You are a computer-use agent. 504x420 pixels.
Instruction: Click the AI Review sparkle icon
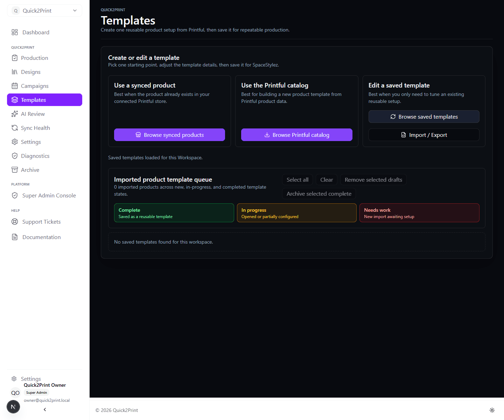click(x=15, y=114)
